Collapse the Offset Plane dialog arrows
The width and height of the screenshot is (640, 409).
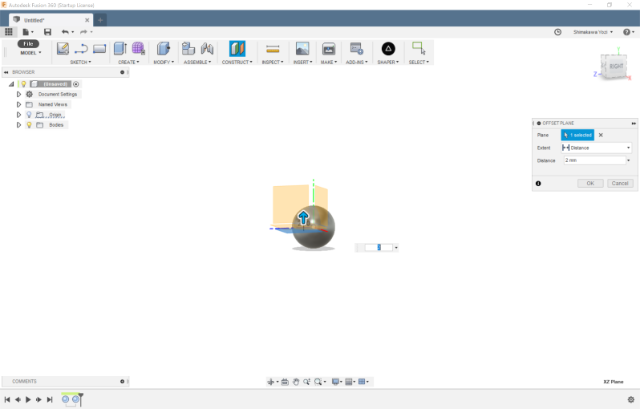(x=633, y=123)
